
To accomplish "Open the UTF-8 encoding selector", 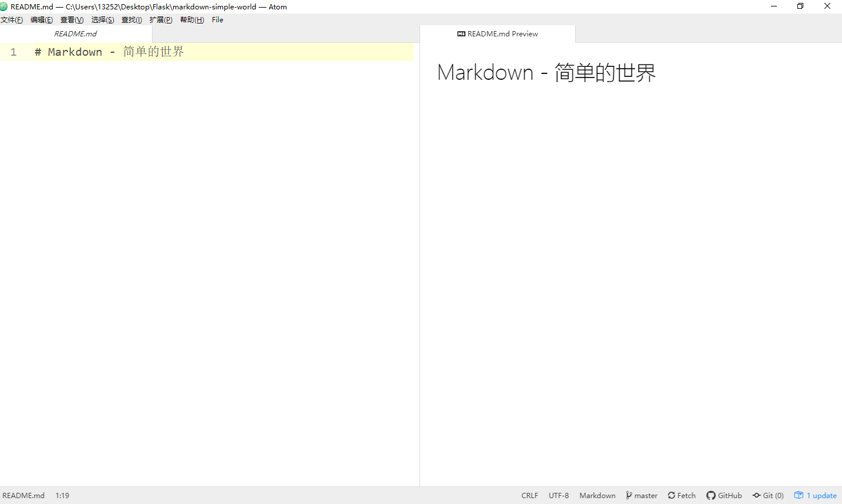I will click(559, 496).
